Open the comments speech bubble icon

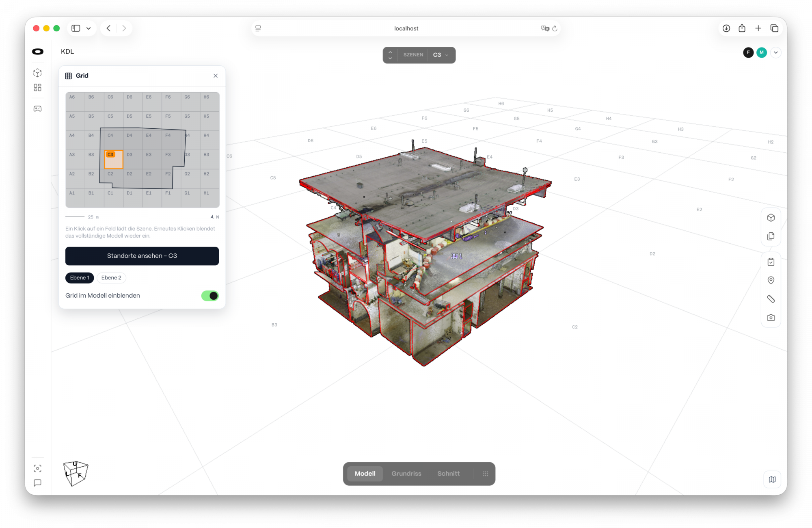[x=37, y=483]
